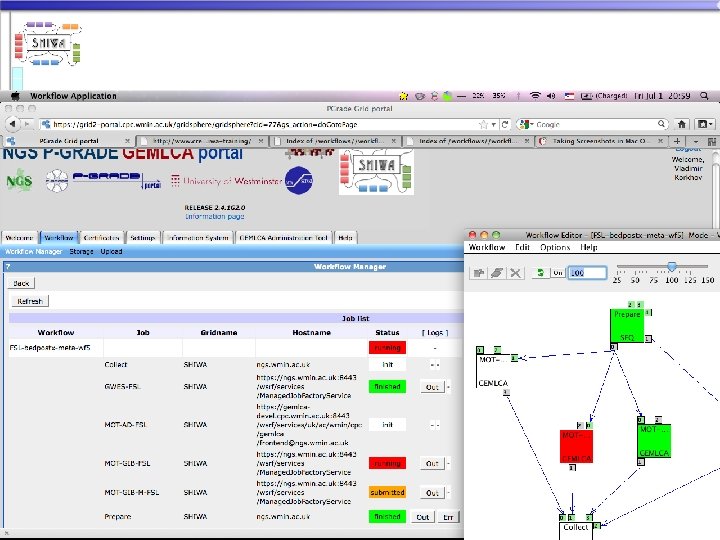The image size is (720, 540).
Task: Select the Collect node in the workflow graph
Action: tap(576, 530)
